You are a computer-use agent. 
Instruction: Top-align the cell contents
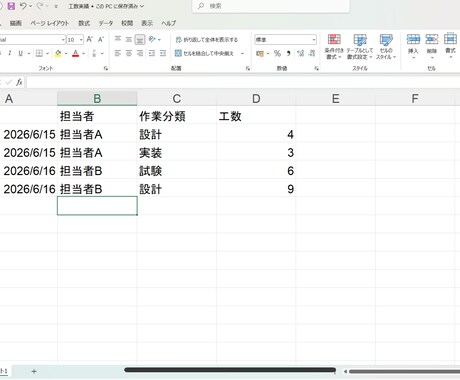[118, 39]
